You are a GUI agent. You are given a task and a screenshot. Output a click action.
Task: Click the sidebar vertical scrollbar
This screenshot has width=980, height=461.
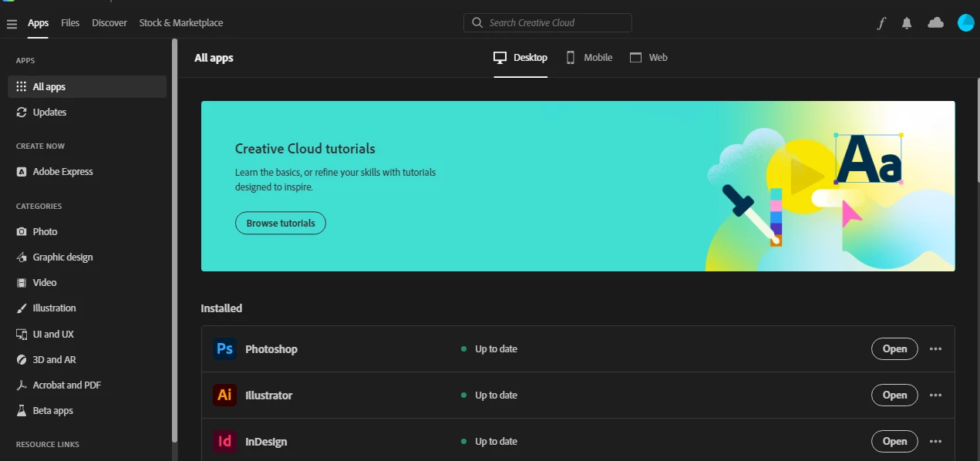pyautogui.click(x=174, y=239)
